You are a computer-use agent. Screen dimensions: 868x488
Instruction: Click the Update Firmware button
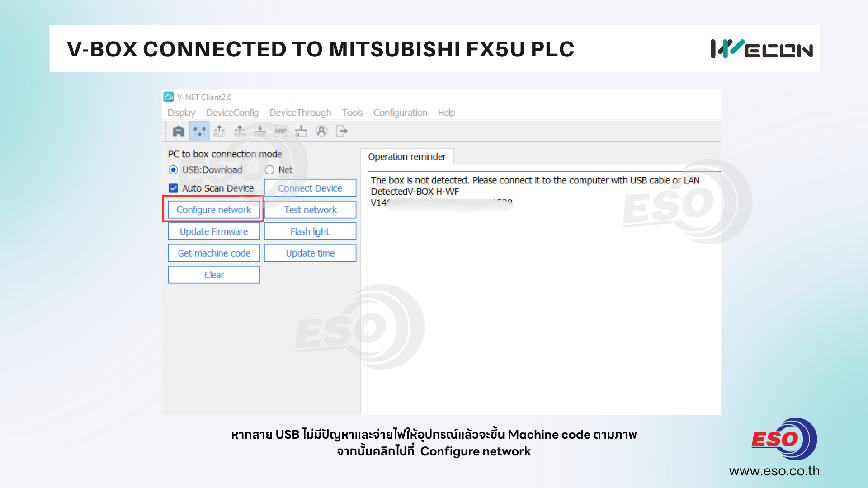[214, 231]
